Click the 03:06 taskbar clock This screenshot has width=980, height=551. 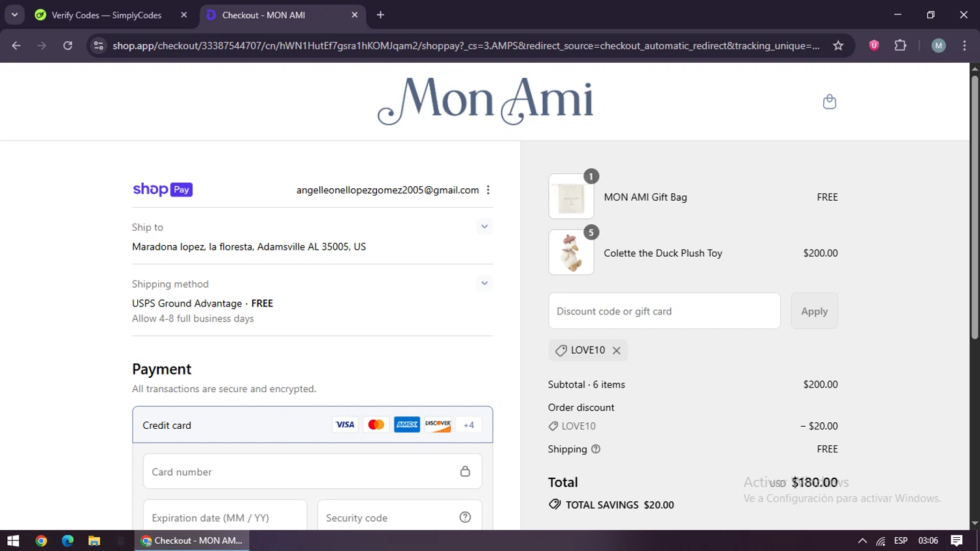pos(928,541)
